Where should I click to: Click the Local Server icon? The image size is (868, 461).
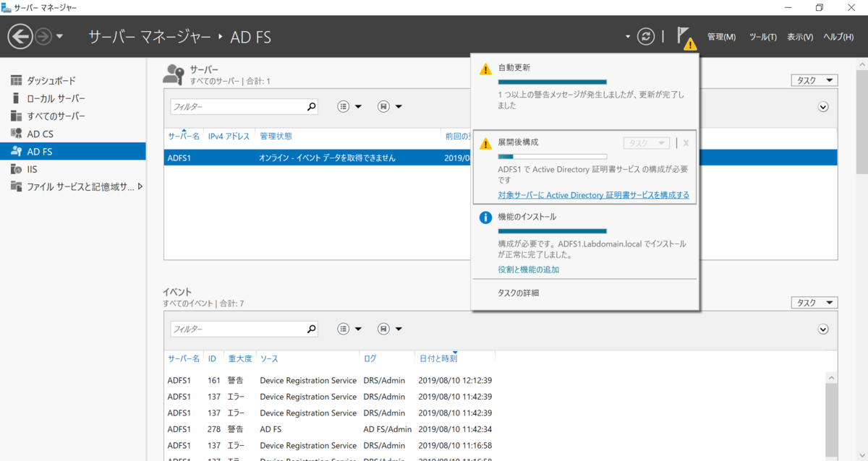point(16,98)
